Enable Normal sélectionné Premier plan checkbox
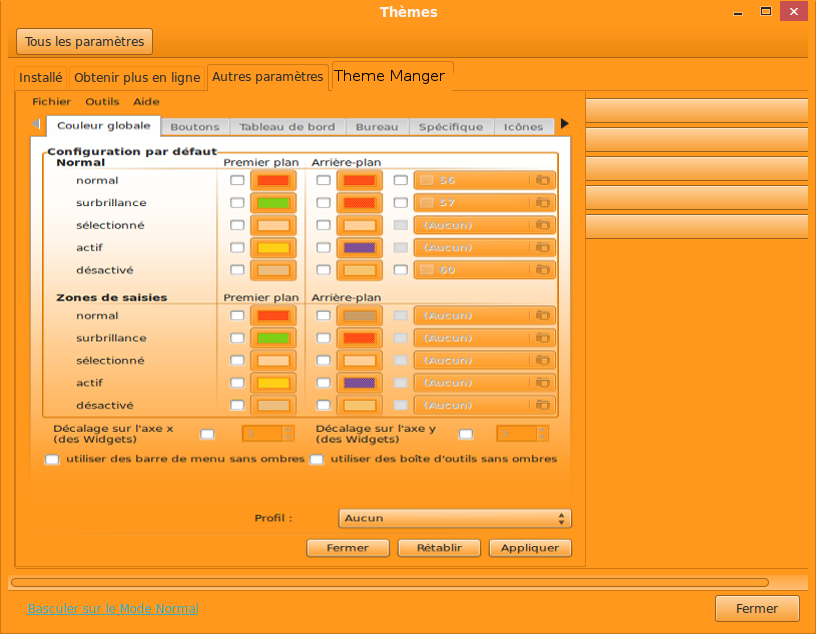Image resolution: width=816 pixels, height=634 pixels. pyautogui.click(x=237, y=225)
